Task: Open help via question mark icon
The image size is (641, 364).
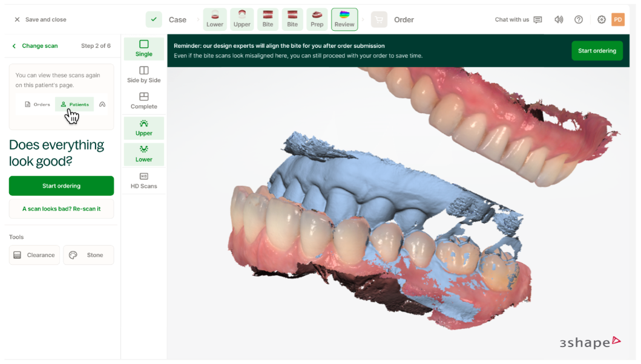Action: coord(579,19)
